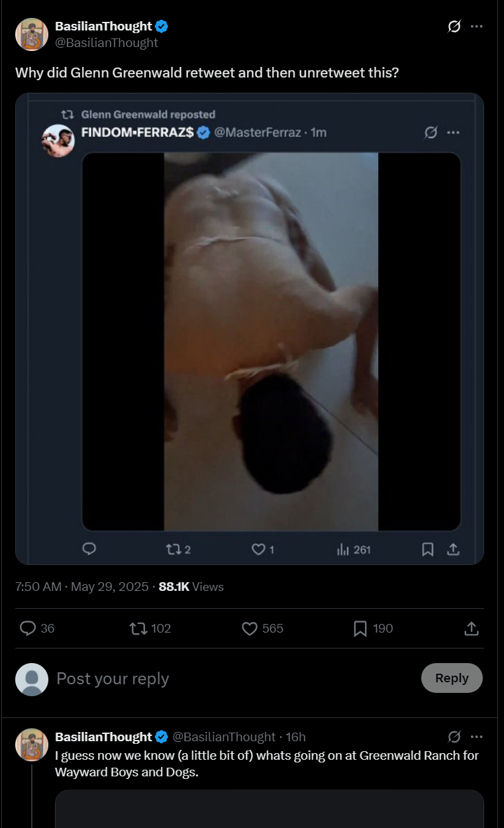Viewport: 504px width, 828px height.
Task: Share the main post via share icon
Action: [x=472, y=628]
